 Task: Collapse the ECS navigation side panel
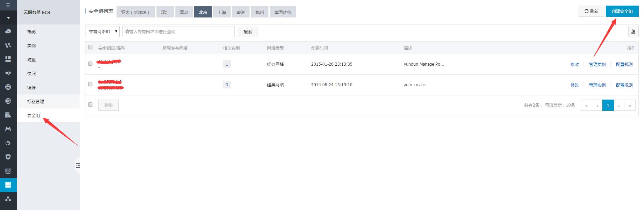pyautogui.click(x=78, y=165)
